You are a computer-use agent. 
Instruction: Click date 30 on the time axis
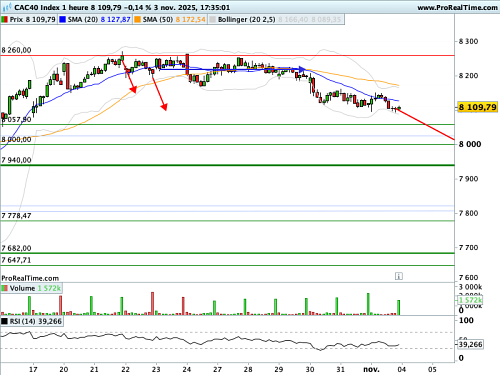coord(310,369)
